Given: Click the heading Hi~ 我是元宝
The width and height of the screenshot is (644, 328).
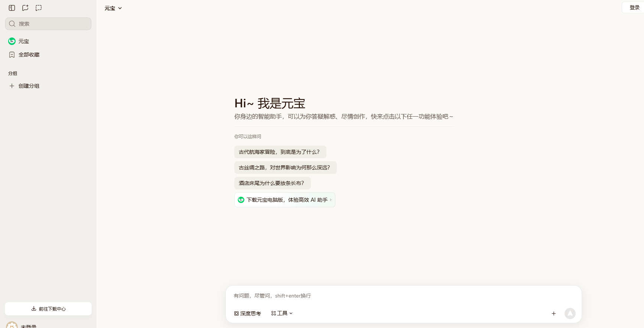Looking at the screenshot, I should [x=270, y=103].
